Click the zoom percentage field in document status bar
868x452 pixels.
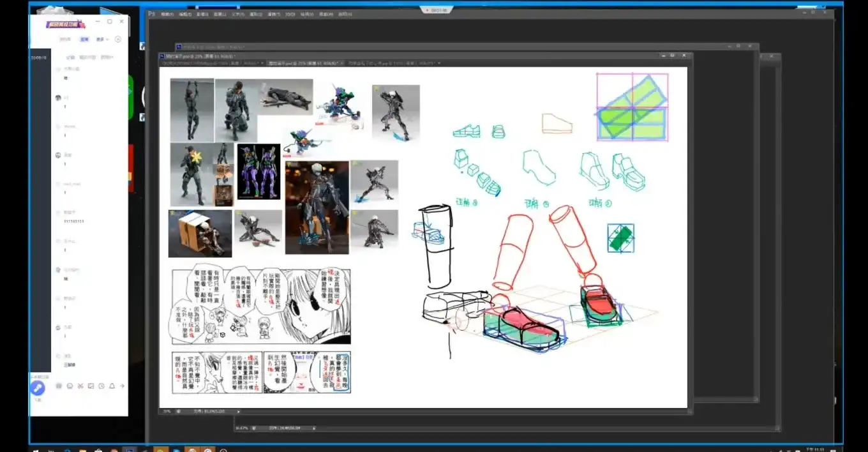167,412
